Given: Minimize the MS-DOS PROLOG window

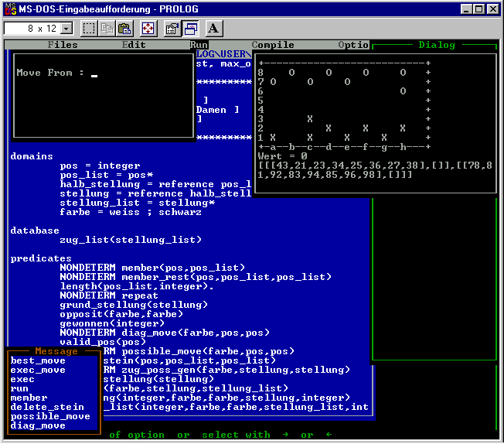Looking at the screenshot, I should point(467,9).
